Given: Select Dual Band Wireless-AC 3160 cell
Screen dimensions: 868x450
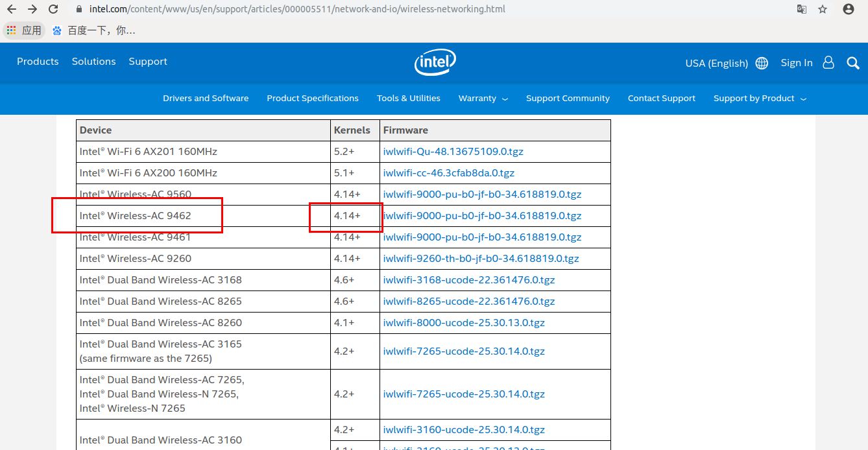Looking at the screenshot, I should point(203,435).
